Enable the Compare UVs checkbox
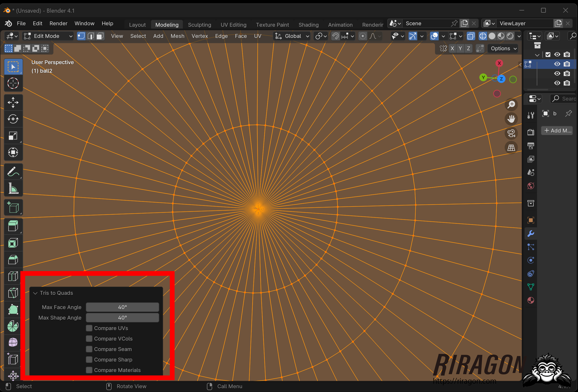The image size is (578, 392). tap(89, 328)
